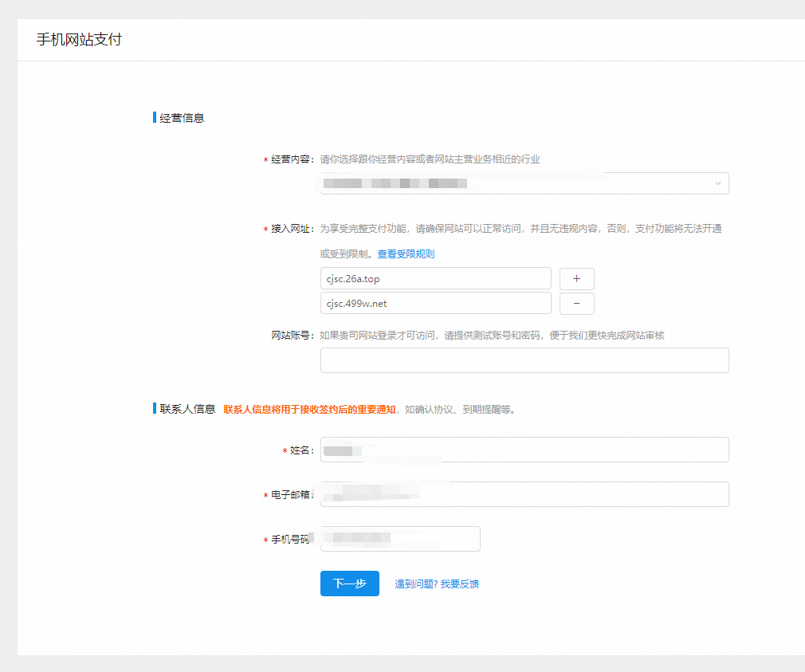
Task: Remove the URL with the minus button
Action: click(x=577, y=304)
